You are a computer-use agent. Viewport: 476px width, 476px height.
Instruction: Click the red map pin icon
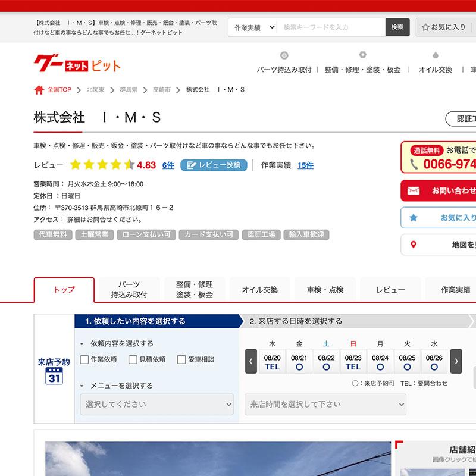[413, 245]
